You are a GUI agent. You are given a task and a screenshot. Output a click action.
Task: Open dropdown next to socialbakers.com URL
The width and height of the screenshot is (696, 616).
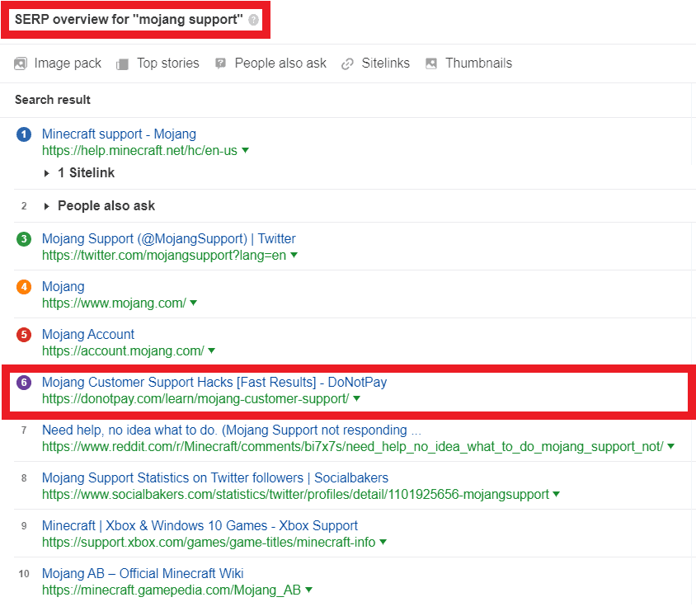(x=556, y=494)
